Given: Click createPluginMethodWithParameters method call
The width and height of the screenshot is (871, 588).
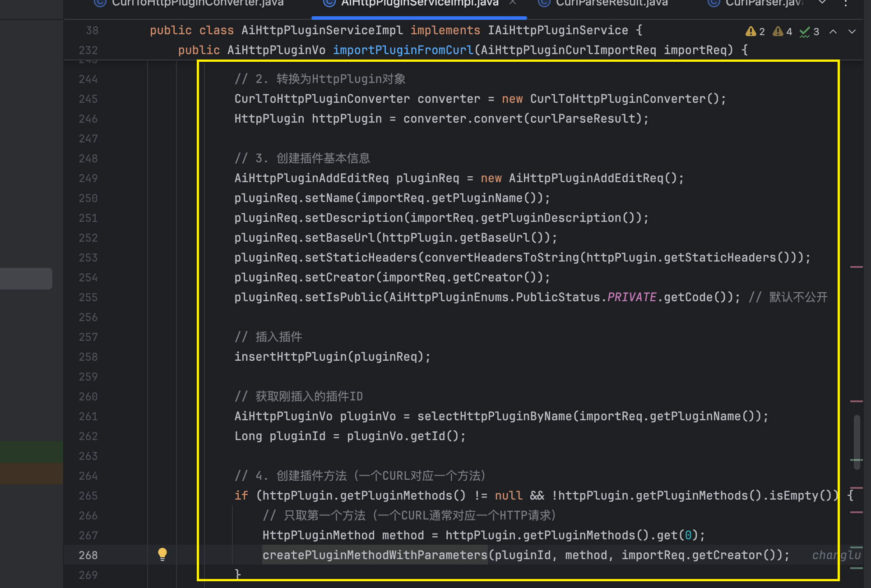Looking at the screenshot, I should tap(375, 555).
